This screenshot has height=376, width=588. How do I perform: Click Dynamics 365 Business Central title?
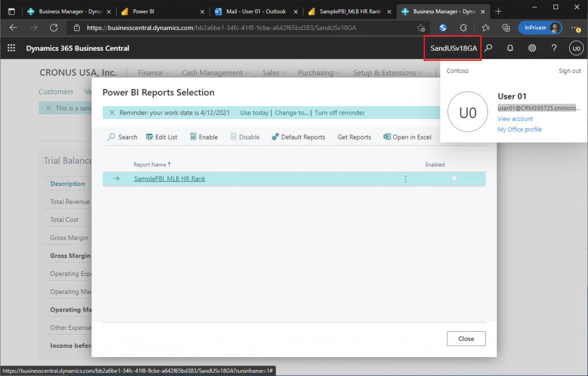(x=78, y=48)
